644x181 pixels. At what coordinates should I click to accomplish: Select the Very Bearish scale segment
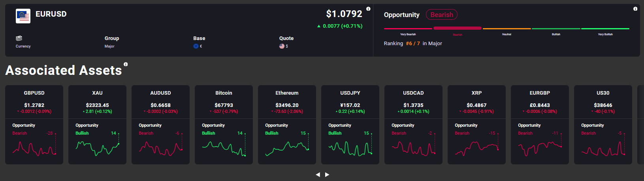[408, 29]
